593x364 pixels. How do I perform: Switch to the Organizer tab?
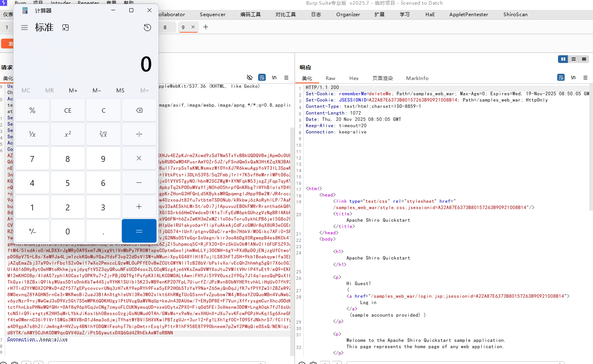coord(348,15)
